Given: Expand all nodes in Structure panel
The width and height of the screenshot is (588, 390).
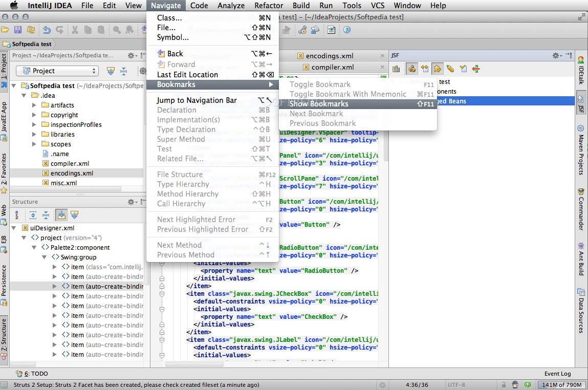Looking at the screenshot, I should [33, 215].
